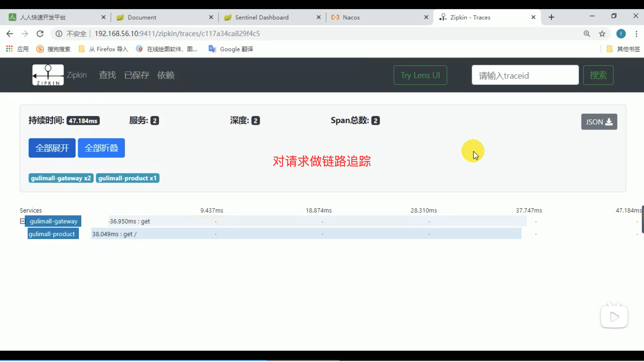Open the 依赖 dependencies menu item
The height and width of the screenshot is (362, 644).
(x=166, y=75)
